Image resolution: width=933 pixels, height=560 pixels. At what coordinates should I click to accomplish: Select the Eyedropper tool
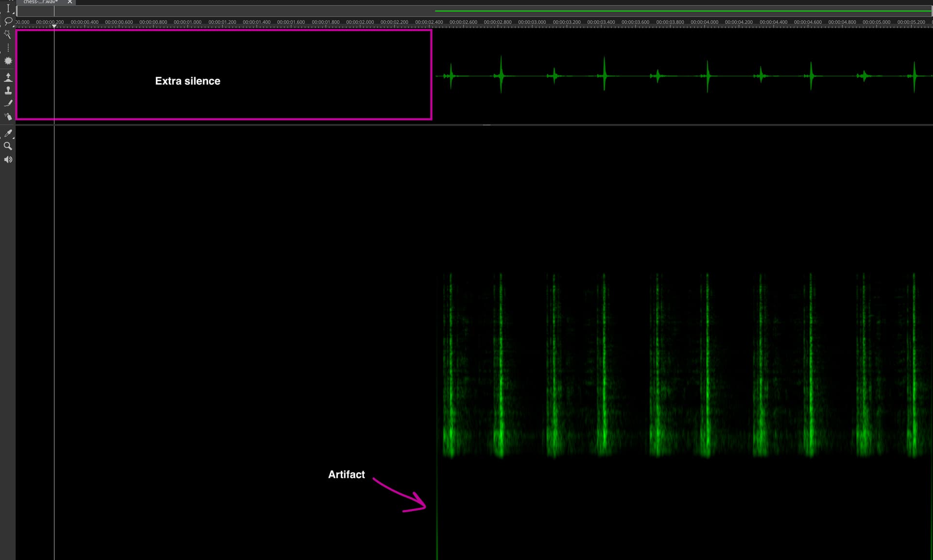(x=8, y=133)
